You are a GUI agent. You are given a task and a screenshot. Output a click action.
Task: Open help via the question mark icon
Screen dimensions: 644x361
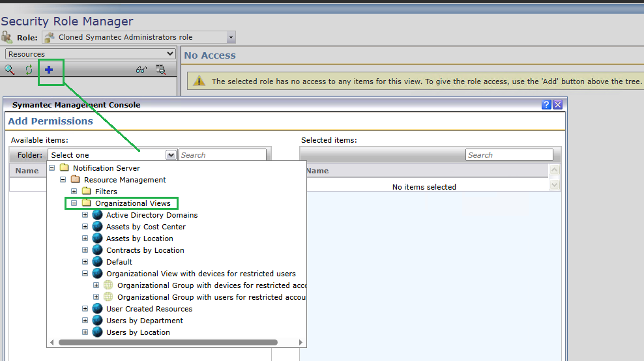click(546, 105)
